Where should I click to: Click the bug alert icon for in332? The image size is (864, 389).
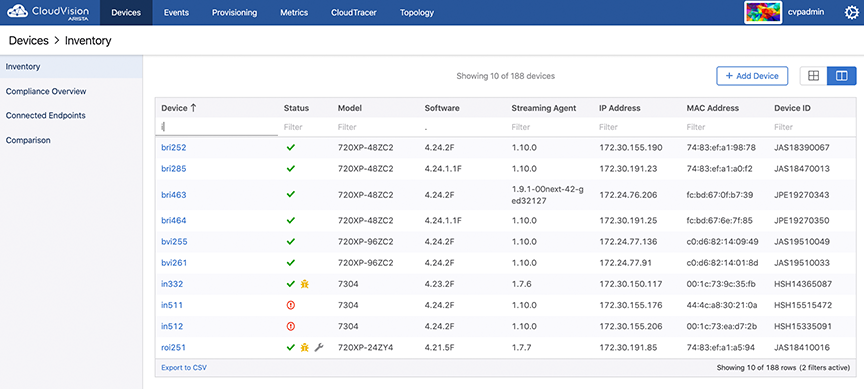(x=305, y=284)
